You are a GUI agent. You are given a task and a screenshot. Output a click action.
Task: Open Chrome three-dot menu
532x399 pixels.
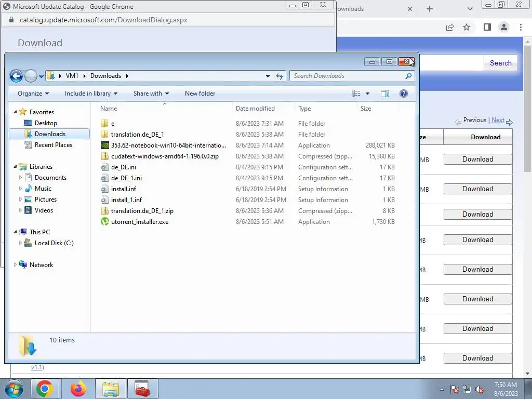[521, 27]
